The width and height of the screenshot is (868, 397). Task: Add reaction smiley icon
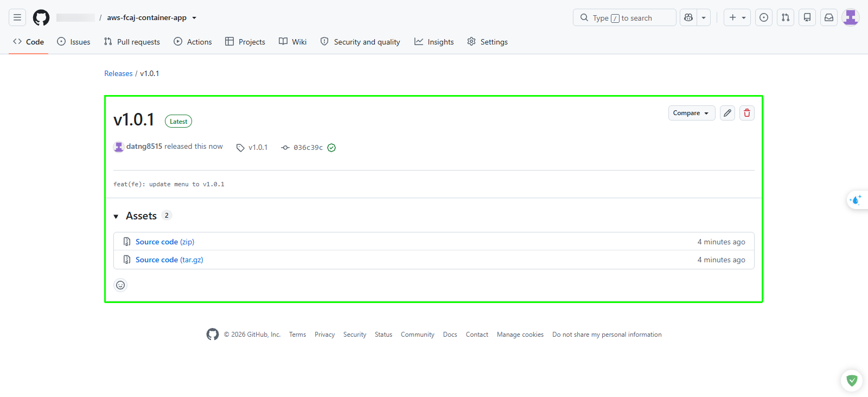[120, 285]
